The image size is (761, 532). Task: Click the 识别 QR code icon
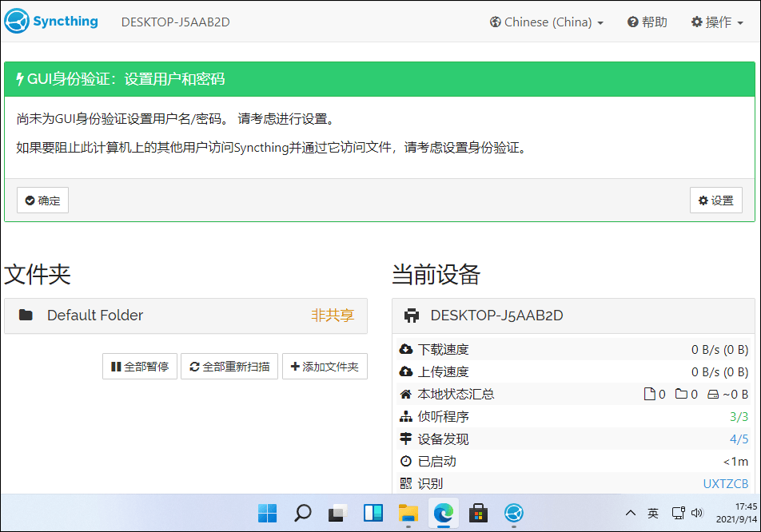coord(406,483)
